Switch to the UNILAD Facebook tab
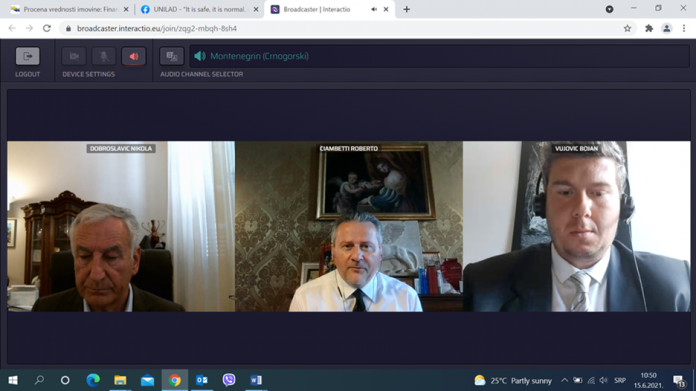 [199, 9]
